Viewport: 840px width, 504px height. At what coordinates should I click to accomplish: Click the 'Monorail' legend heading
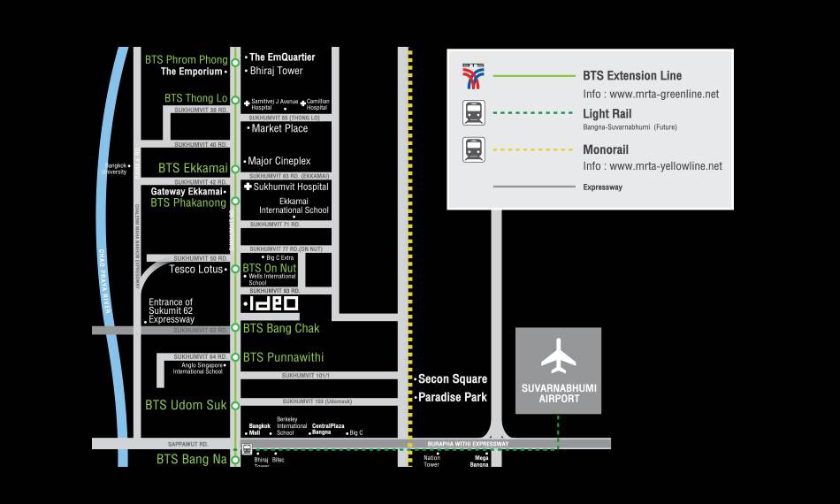[606, 149]
